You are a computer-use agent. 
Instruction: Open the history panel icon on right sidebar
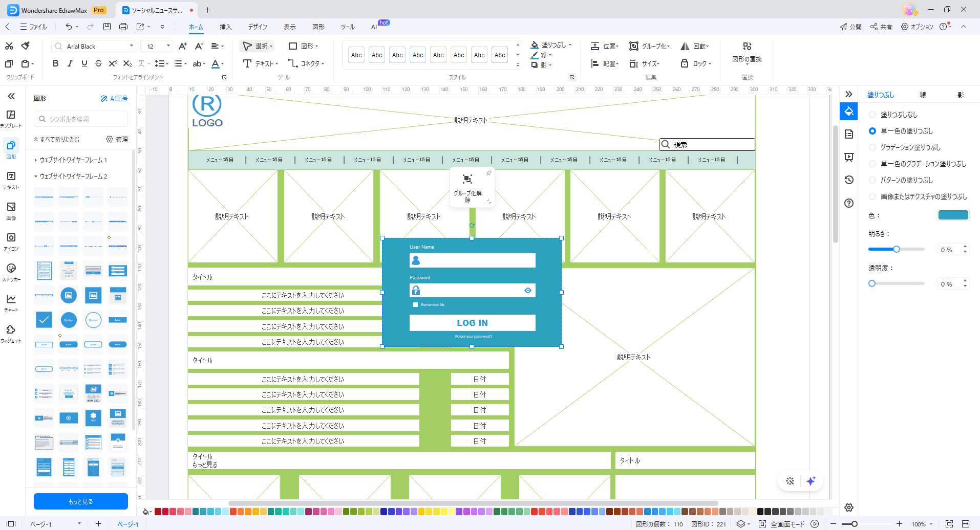[x=849, y=180]
